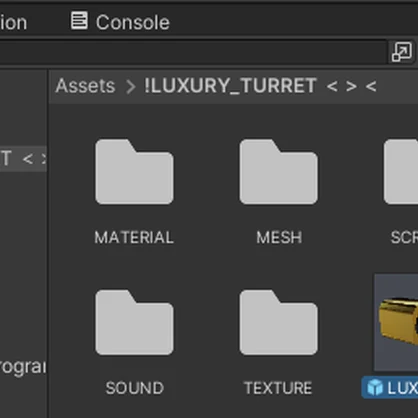Select the gold turret prefab thumbnail
The height and width of the screenshot is (418, 418).
pyautogui.click(x=396, y=322)
